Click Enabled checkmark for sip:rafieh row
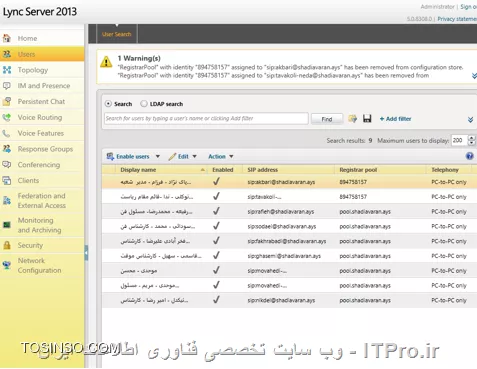The height and width of the screenshot is (369, 477). pyautogui.click(x=216, y=211)
